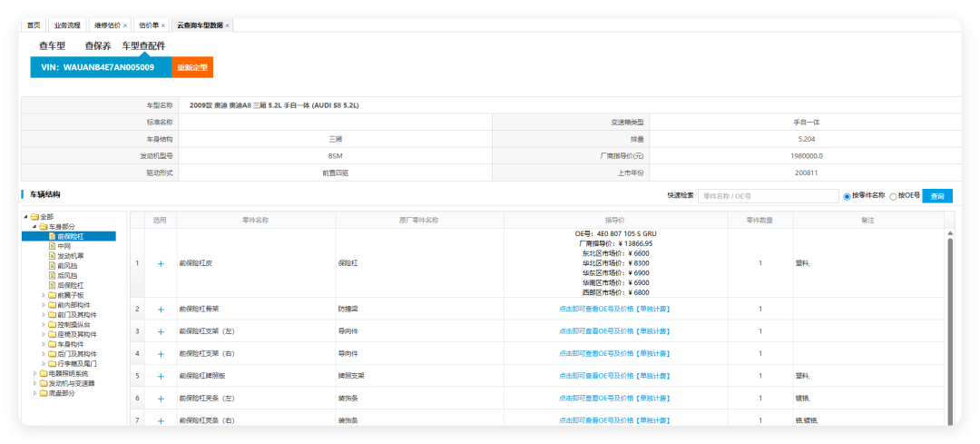Expand the 底盘部分 folder
The width and height of the screenshot is (980, 444).
coord(35,393)
